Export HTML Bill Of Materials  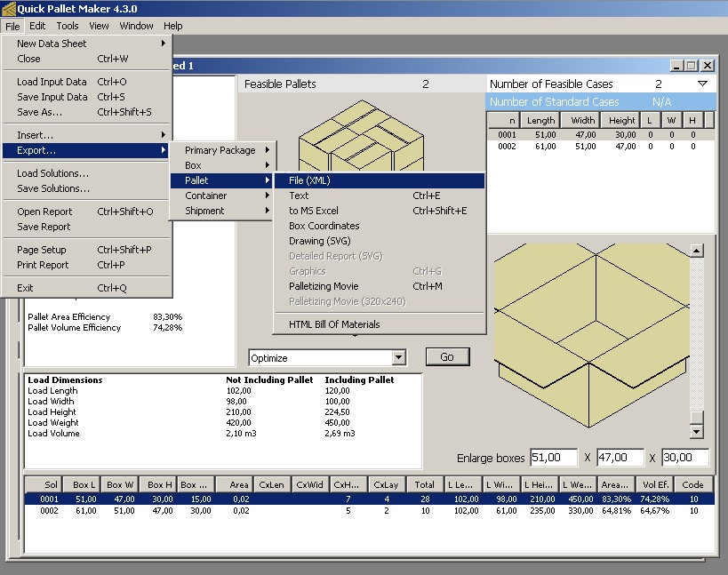click(380, 324)
